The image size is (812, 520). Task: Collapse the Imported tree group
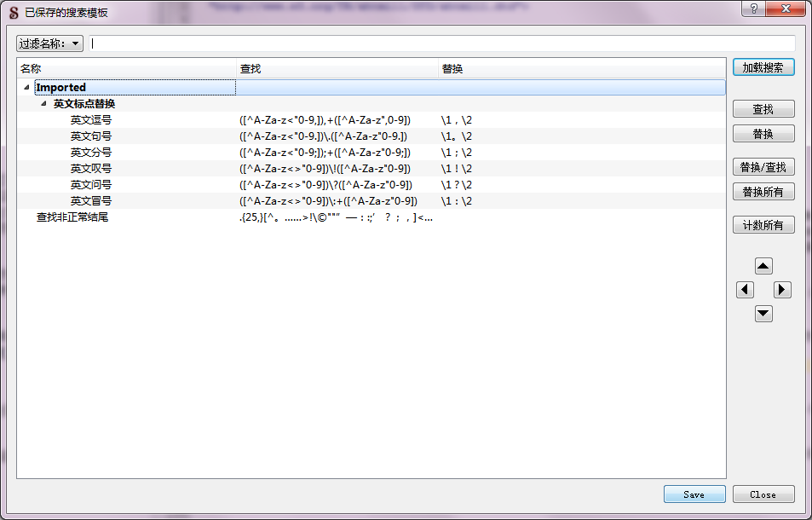tap(26, 88)
